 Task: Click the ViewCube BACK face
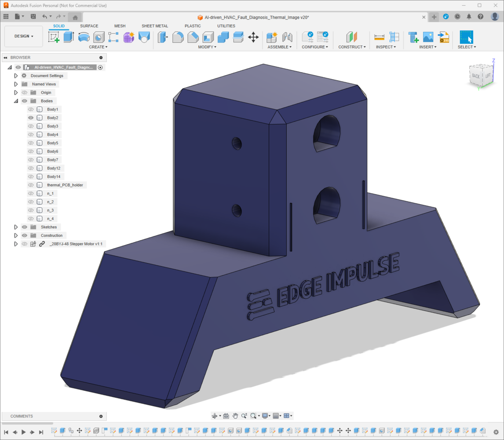click(x=476, y=76)
